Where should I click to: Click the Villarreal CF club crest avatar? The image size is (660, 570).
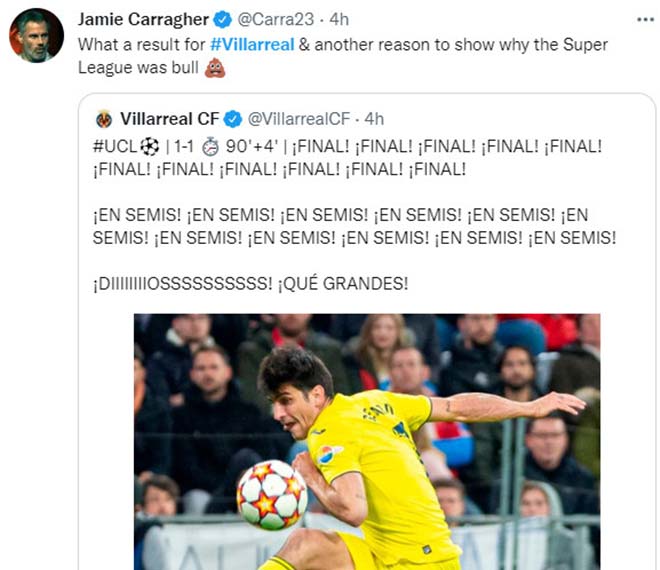tap(104, 119)
